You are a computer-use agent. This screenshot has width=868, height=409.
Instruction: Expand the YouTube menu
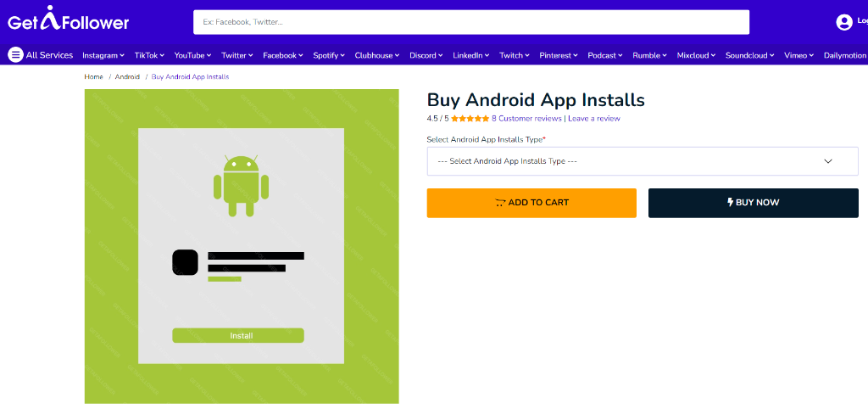192,55
